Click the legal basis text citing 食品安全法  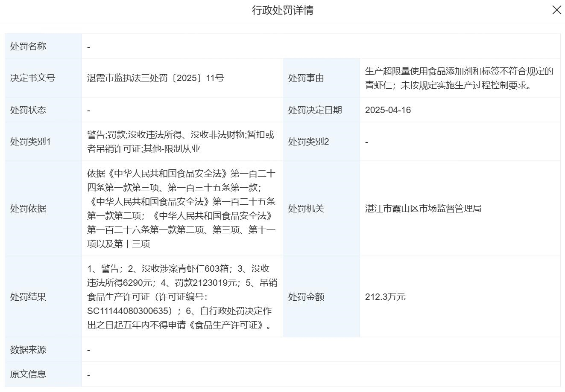[182, 209]
